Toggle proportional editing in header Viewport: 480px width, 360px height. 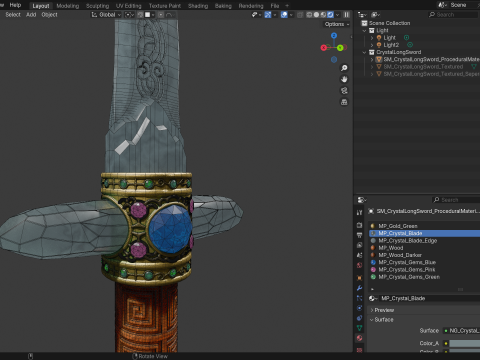coord(161,15)
